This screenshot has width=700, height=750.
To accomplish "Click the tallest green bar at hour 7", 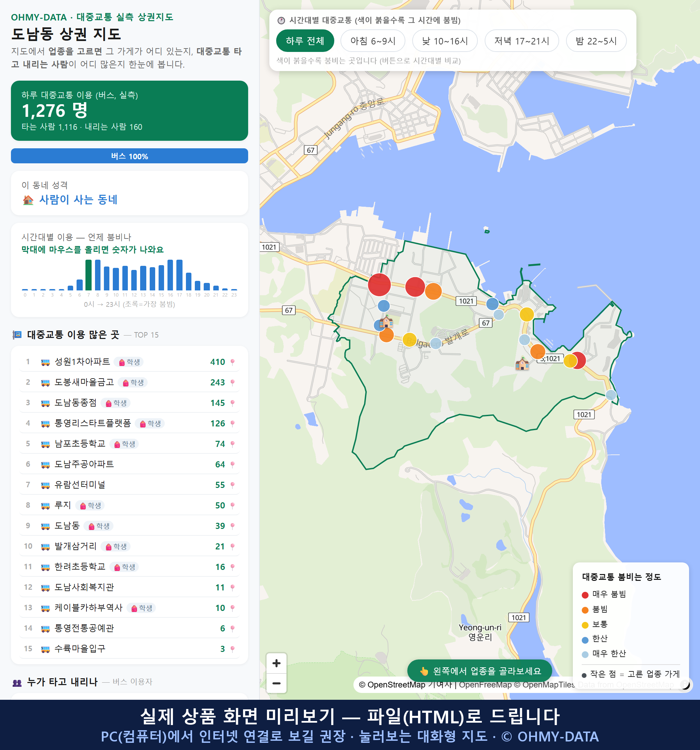I will 89,275.
